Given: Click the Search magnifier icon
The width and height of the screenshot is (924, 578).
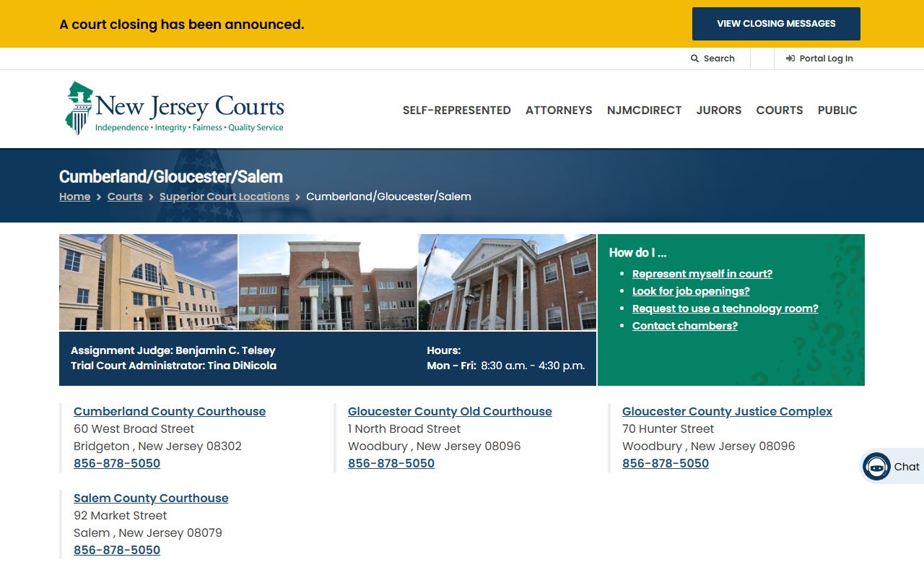Looking at the screenshot, I should point(694,59).
